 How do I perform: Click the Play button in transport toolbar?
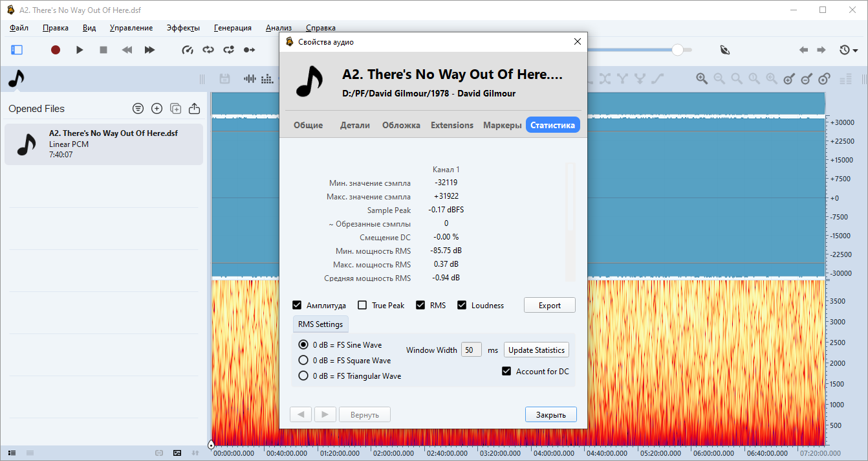(x=80, y=49)
